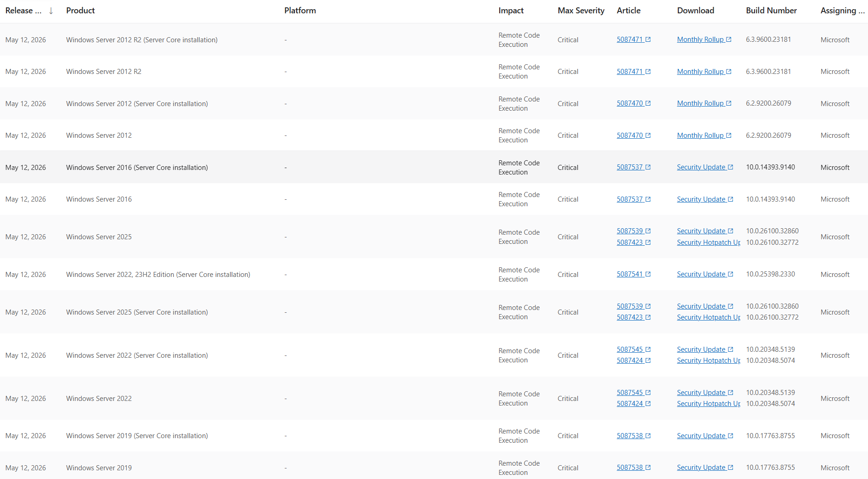The height and width of the screenshot is (479, 868).
Task: Click the Download column header
Action: (696, 11)
